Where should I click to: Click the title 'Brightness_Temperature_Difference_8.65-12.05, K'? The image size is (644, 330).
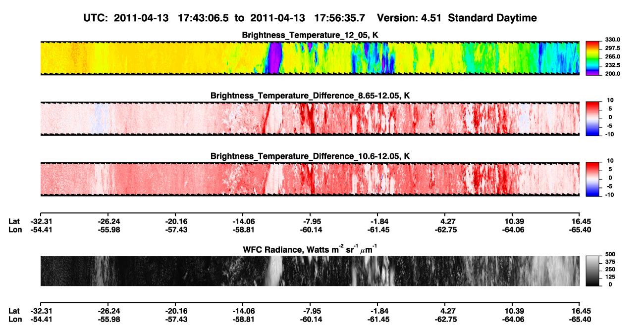[x=310, y=95]
